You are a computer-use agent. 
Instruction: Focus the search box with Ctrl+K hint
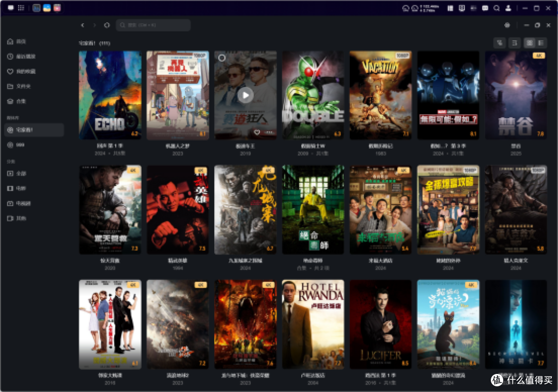tap(153, 25)
